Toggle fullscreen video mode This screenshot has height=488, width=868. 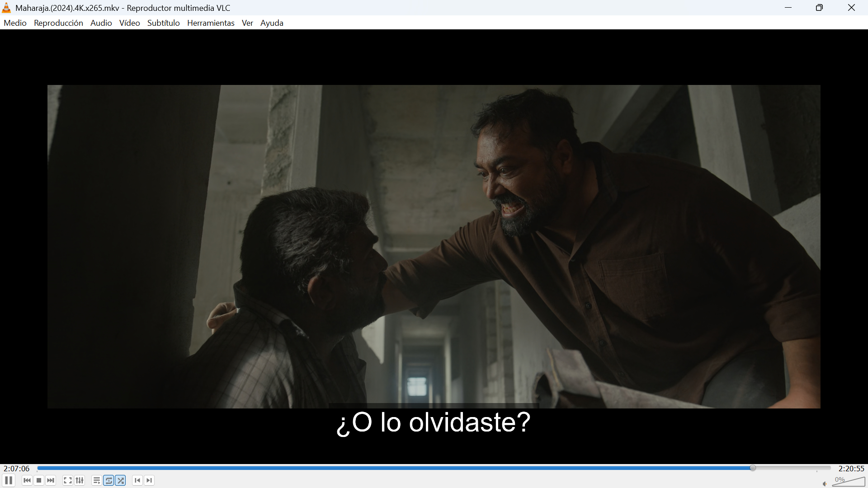tap(67, 480)
